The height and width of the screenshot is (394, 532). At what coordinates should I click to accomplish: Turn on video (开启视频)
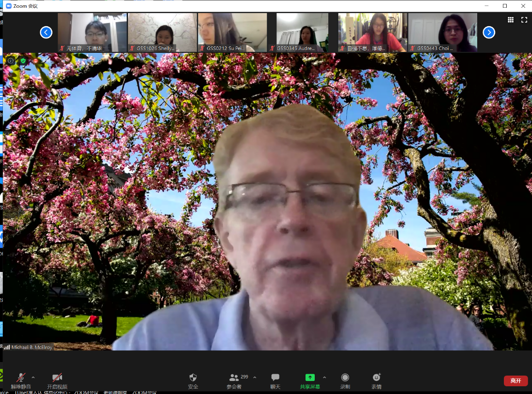tap(57, 378)
